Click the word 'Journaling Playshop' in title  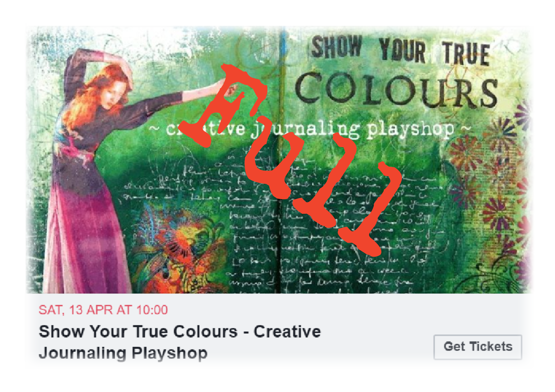coord(123,353)
